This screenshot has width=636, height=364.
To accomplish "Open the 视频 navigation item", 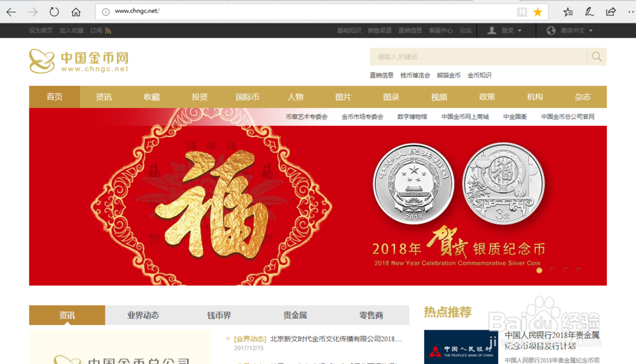I will [439, 97].
